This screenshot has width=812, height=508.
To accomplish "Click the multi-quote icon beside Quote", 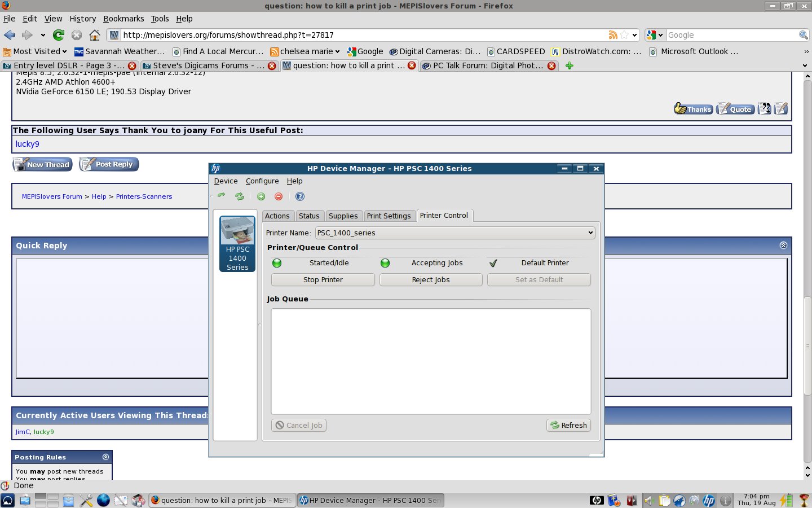I will tap(764, 108).
